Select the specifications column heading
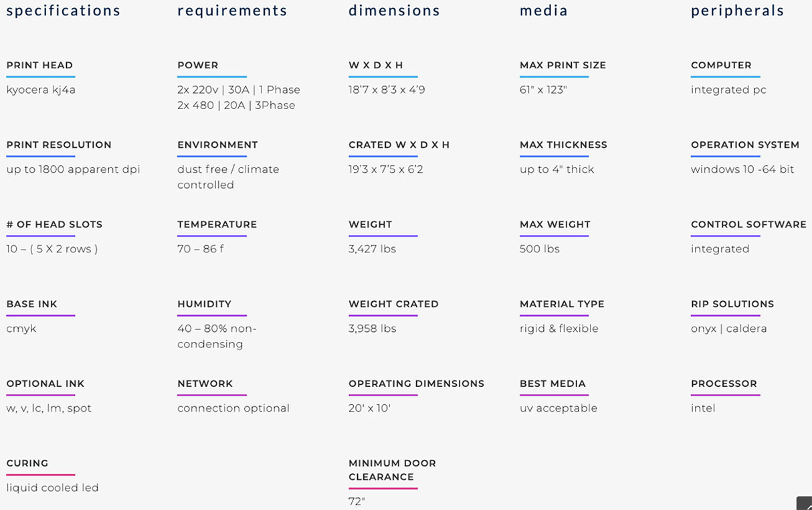Viewport: 812px width, 510px height. click(x=64, y=11)
